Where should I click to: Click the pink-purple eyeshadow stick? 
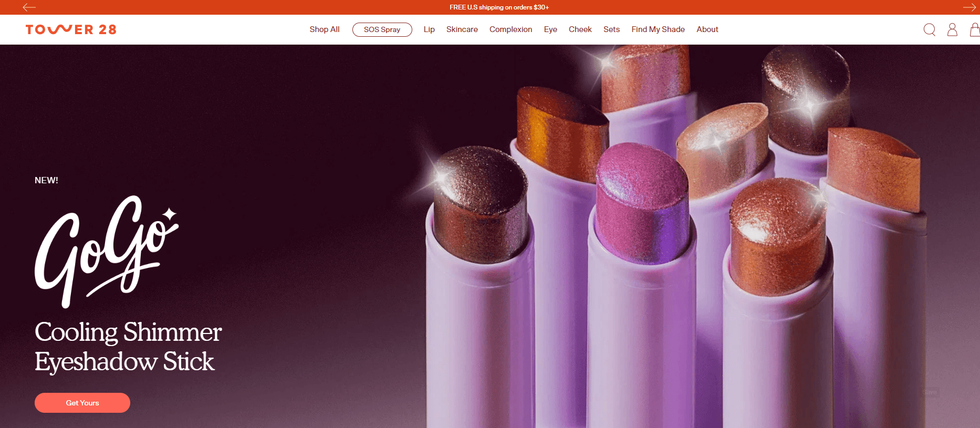point(642,205)
